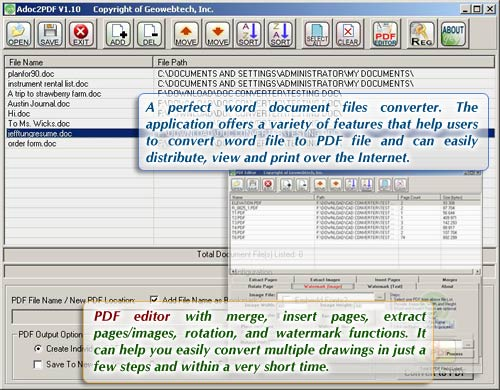
Task: Click the OPEN folder icon
Action: 18,34
